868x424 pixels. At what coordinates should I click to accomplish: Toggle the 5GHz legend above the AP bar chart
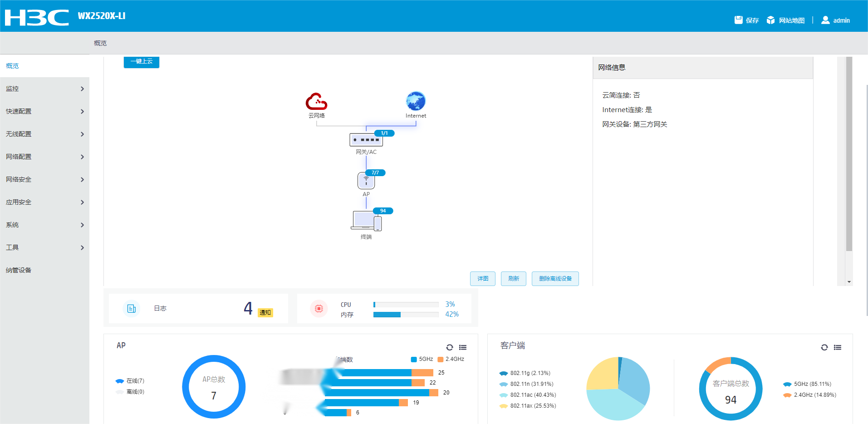point(422,359)
